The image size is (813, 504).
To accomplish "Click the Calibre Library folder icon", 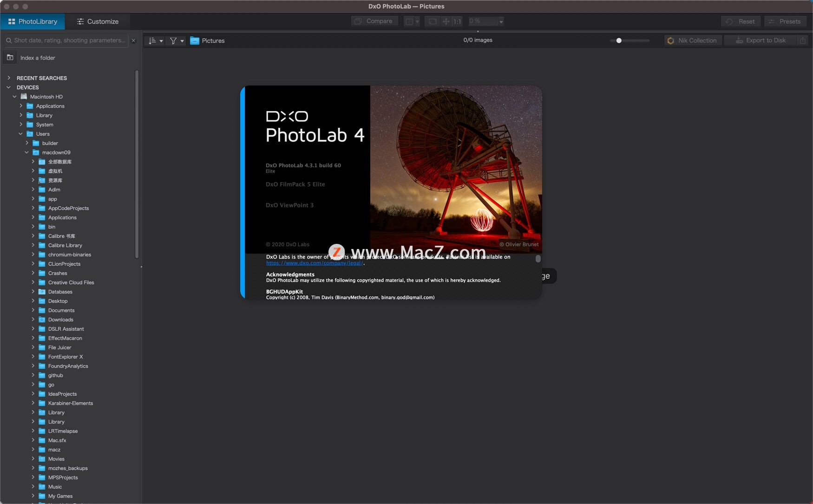I will click(42, 245).
